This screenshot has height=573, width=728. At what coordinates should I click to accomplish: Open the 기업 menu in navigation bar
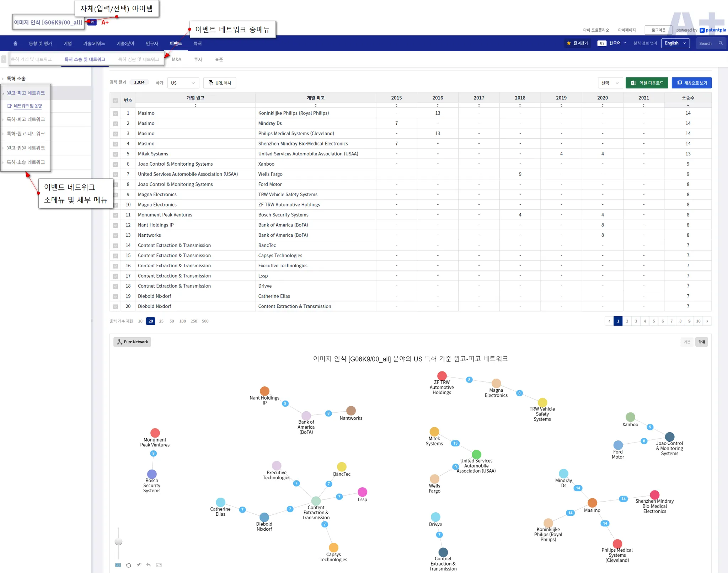68,43
